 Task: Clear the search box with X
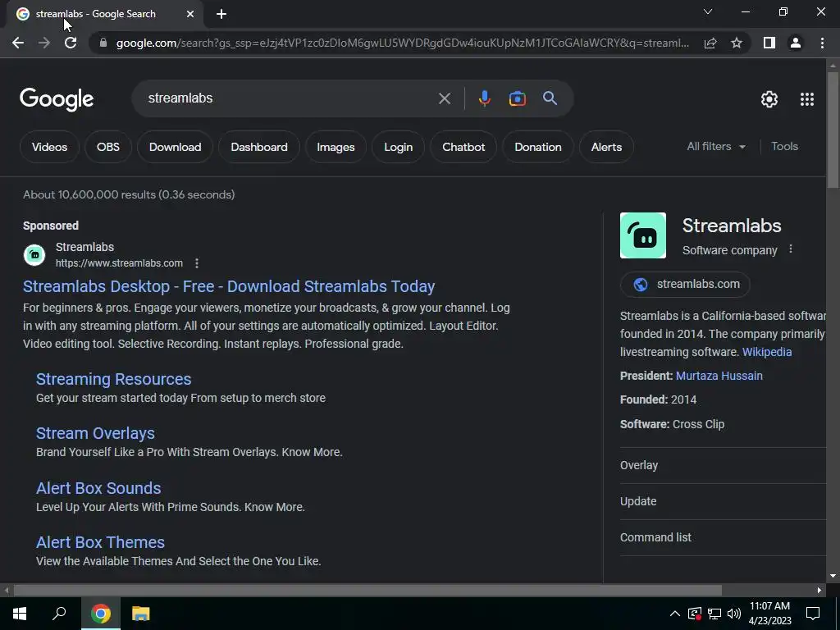444,98
